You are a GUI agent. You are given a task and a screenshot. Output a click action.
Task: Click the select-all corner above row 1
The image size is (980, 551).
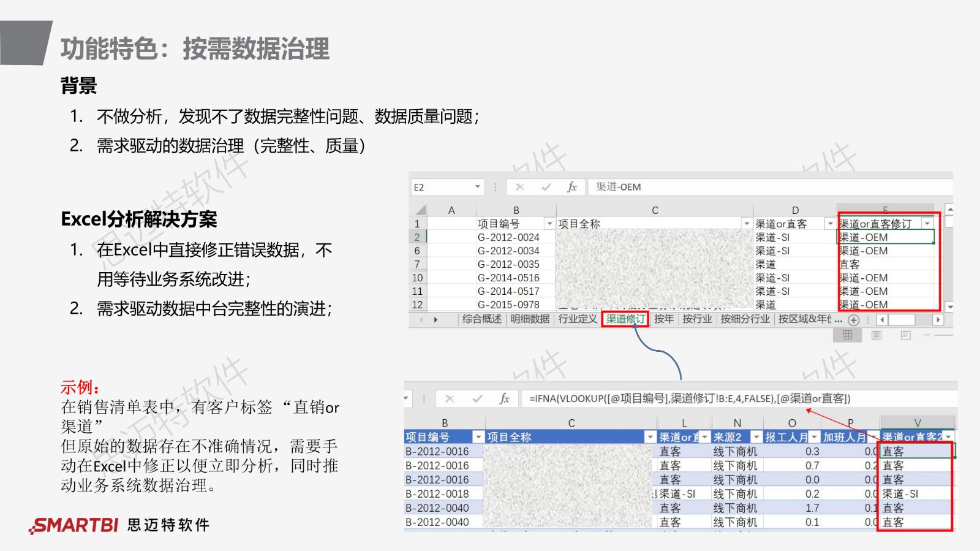(420, 210)
